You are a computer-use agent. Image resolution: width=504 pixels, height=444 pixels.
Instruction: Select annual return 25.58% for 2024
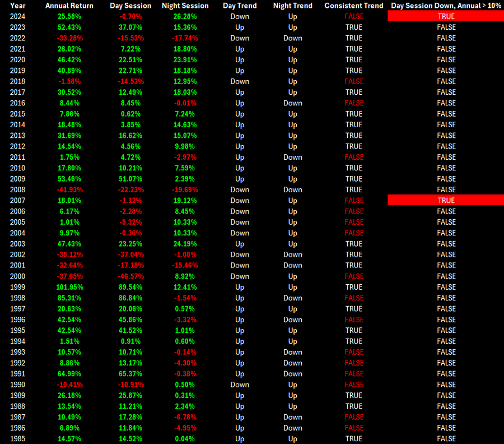coord(69,16)
